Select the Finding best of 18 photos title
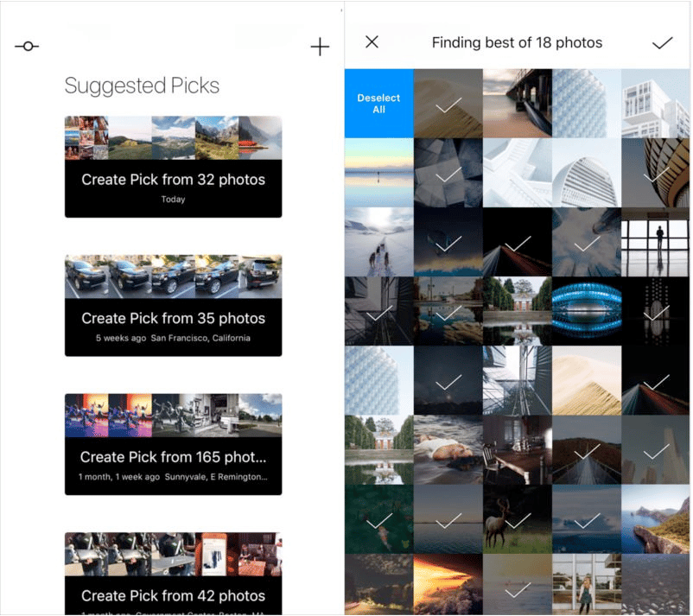Screen dimensions: 693x616 [517, 42]
